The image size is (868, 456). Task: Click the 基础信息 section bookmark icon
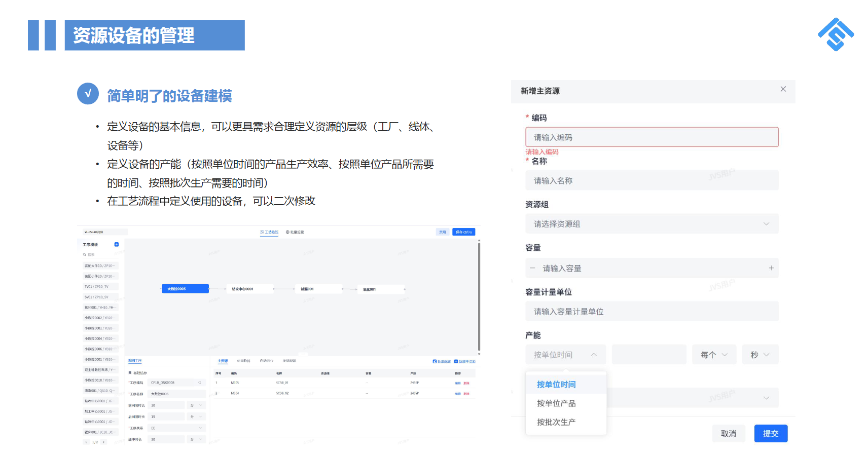tap(130, 373)
